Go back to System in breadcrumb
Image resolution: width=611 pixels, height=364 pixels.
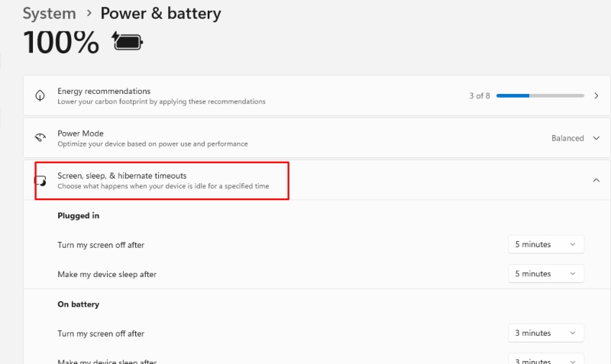49,13
